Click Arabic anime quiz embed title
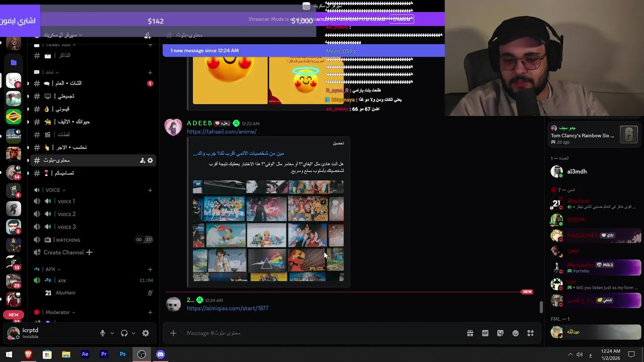Viewport: 644px width, 362px height. pyautogui.click(x=238, y=153)
